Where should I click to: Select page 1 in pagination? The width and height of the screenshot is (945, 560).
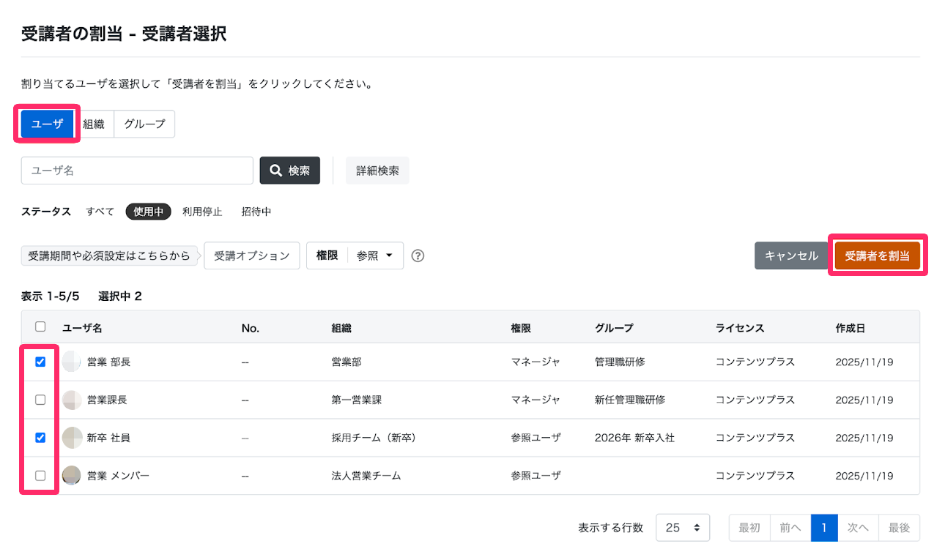pyautogui.click(x=824, y=527)
